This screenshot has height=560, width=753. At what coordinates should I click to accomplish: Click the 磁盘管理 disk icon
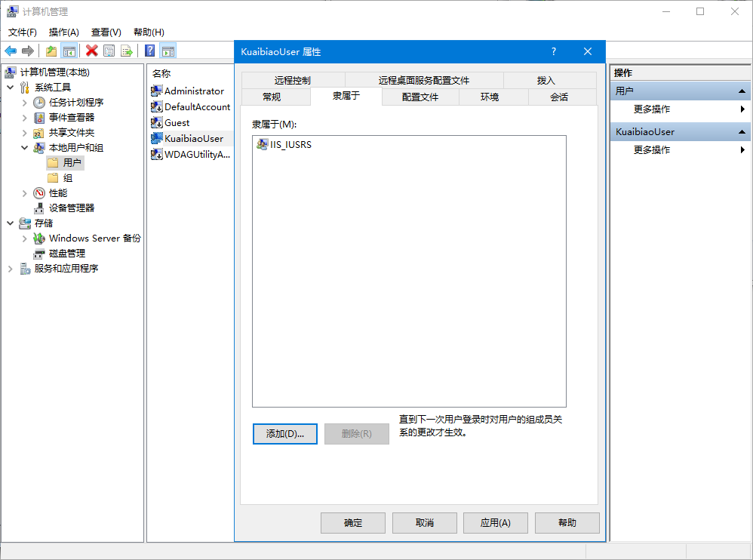(39, 254)
